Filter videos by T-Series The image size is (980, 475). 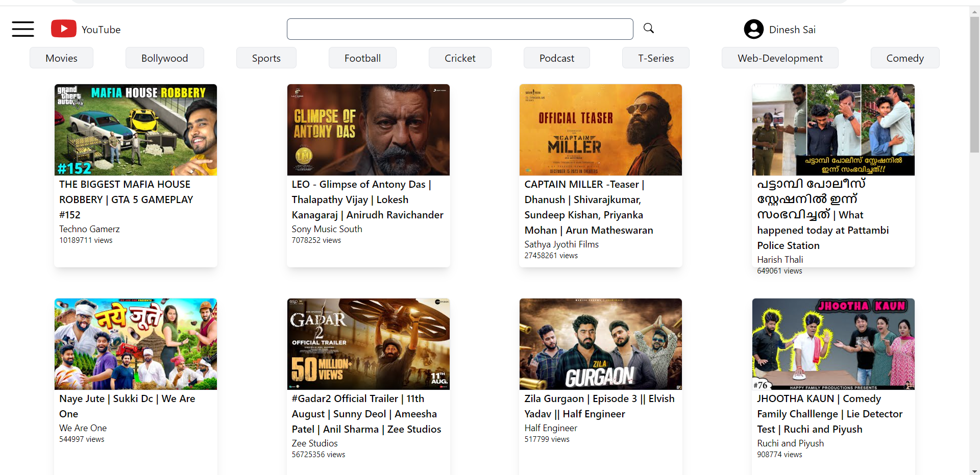(655, 58)
